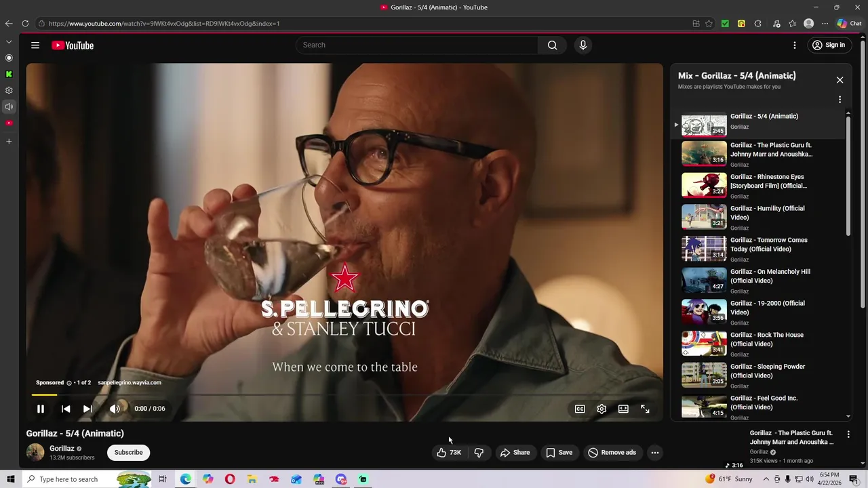The width and height of the screenshot is (868, 488).
Task: Save the video to a playlist
Action: [559, 452]
